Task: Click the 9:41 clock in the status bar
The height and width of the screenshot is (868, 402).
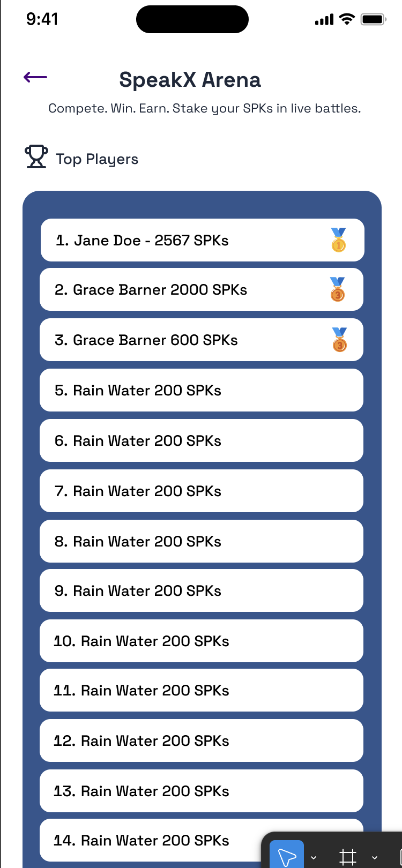Action: pyautogui.click(x=42, y=19)
